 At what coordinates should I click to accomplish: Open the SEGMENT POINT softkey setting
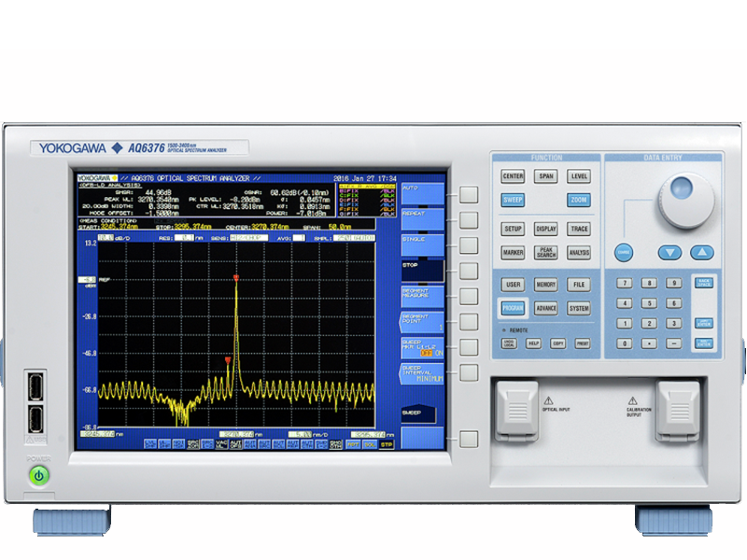click(422, 322)
